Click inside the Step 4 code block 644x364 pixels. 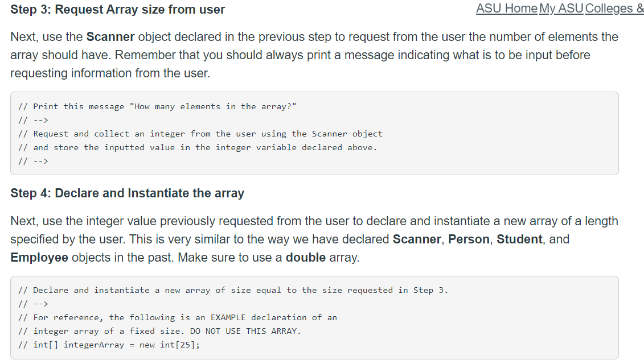click(313, 317)
